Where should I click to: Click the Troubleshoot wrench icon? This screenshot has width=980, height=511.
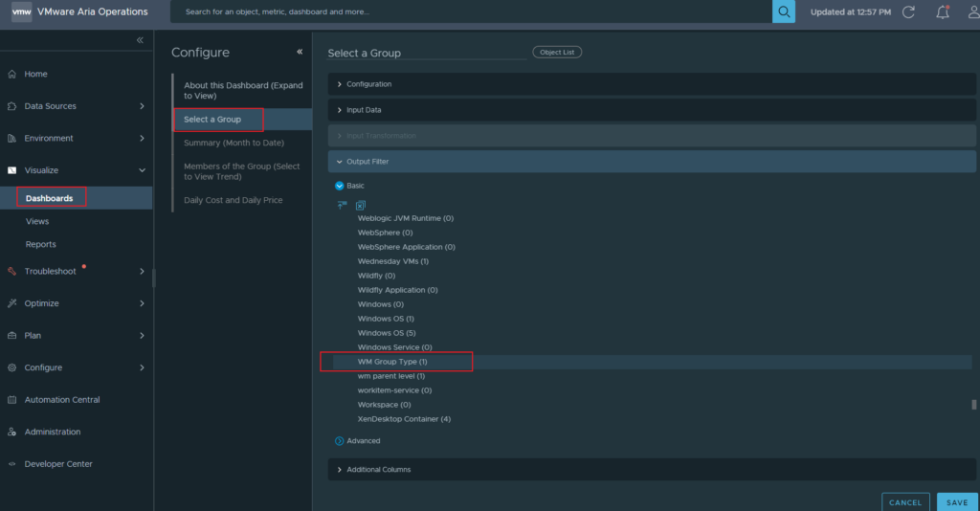click(x=11, y=271)
